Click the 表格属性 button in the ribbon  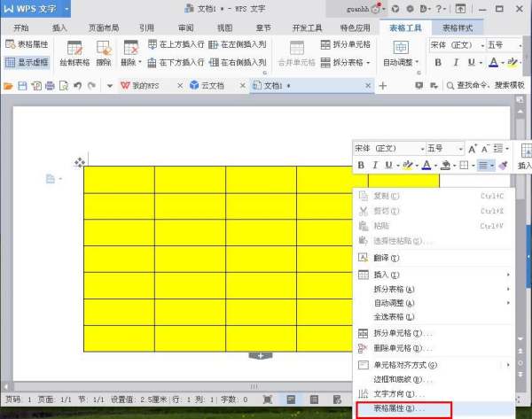27,43
